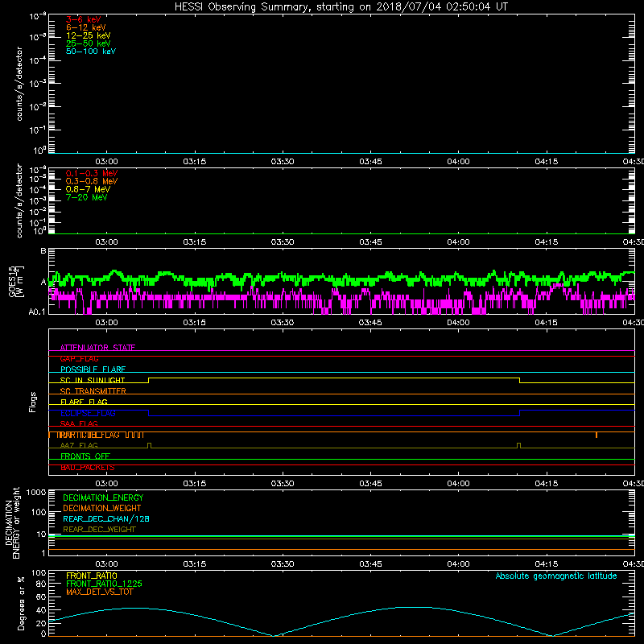Click the 03:30 tick label under the Flags panel
This screenshot has height=644, width=644.
(283, 484)
